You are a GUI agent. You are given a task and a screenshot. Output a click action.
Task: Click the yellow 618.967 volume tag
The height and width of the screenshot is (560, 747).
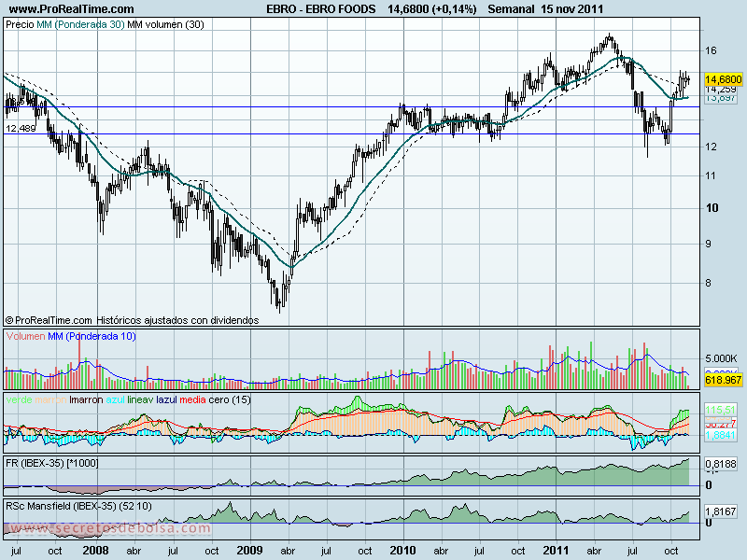pos(723,380)
